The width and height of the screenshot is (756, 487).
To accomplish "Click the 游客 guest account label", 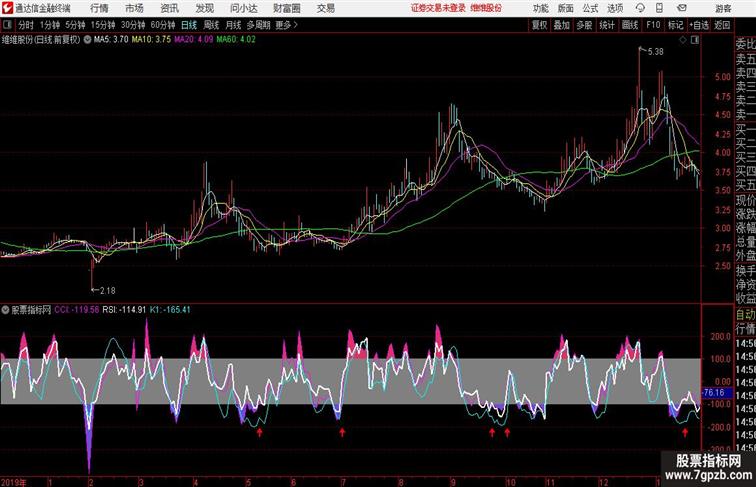I will tap(723, 8).
